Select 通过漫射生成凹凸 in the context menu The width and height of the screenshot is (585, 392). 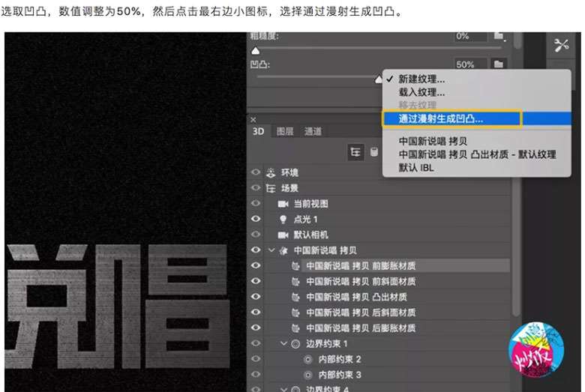click(440, 118)
